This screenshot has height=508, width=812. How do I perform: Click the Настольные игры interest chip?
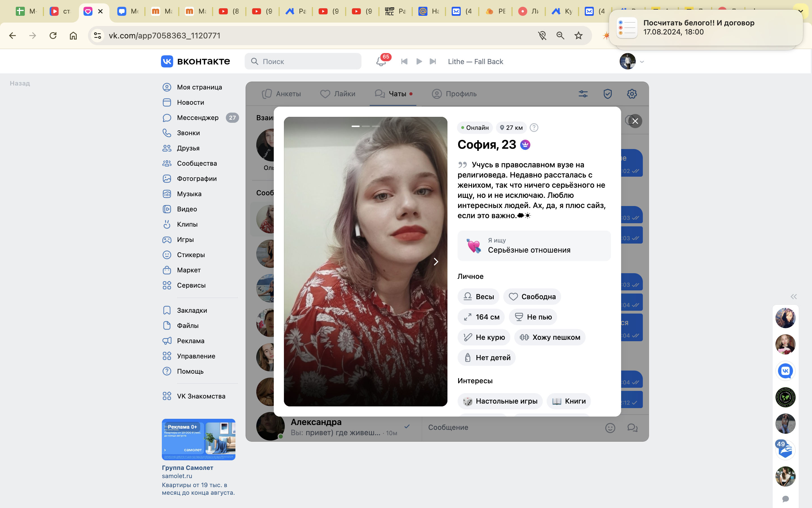(x=500, y=401)
